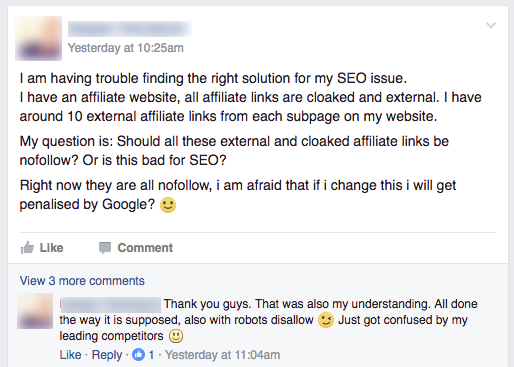This screenshot has height=367, width=514.
Task: Click the Comment label below the post
Action: [145, 248]
